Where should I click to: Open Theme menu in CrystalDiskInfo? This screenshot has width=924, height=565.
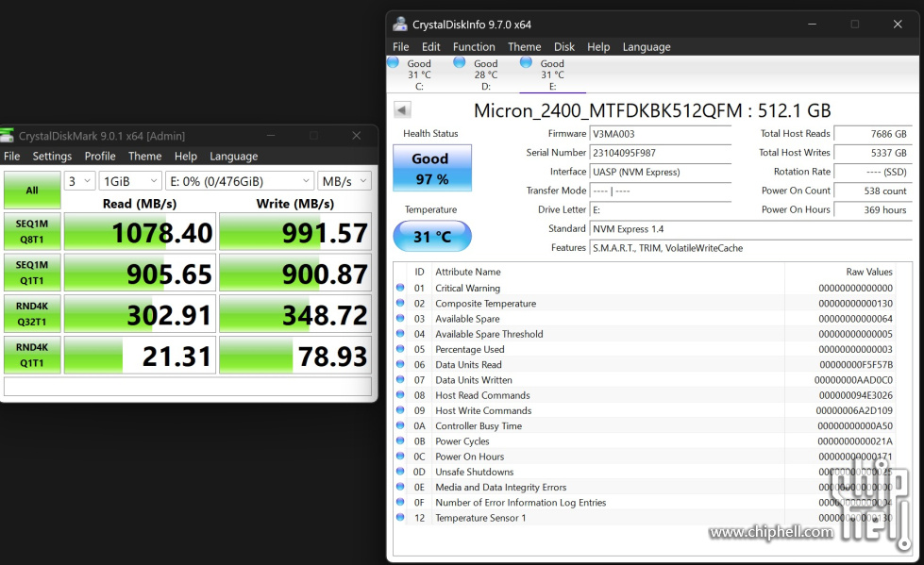pyautogui.click(x=525, y=46)
